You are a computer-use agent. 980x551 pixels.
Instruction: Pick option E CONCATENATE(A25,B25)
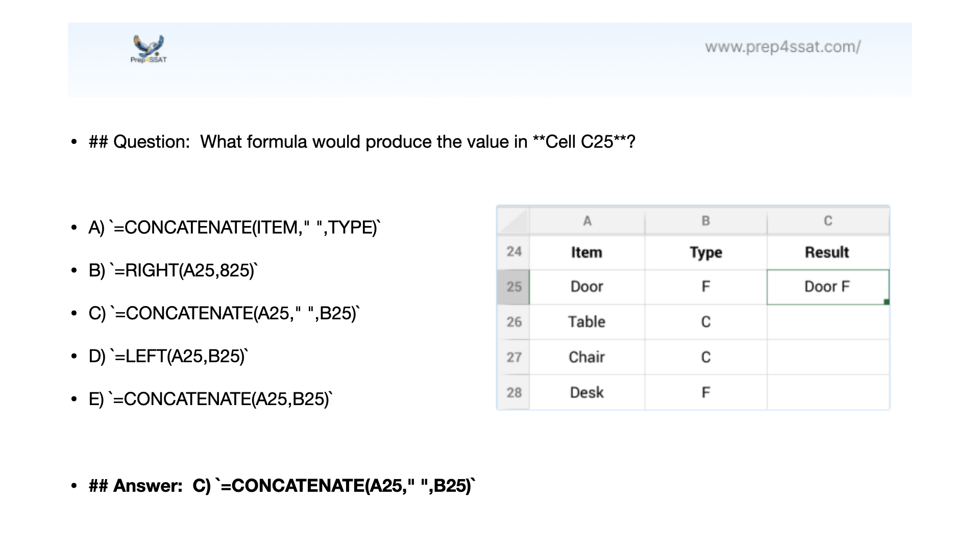click(x=210, y=398)
